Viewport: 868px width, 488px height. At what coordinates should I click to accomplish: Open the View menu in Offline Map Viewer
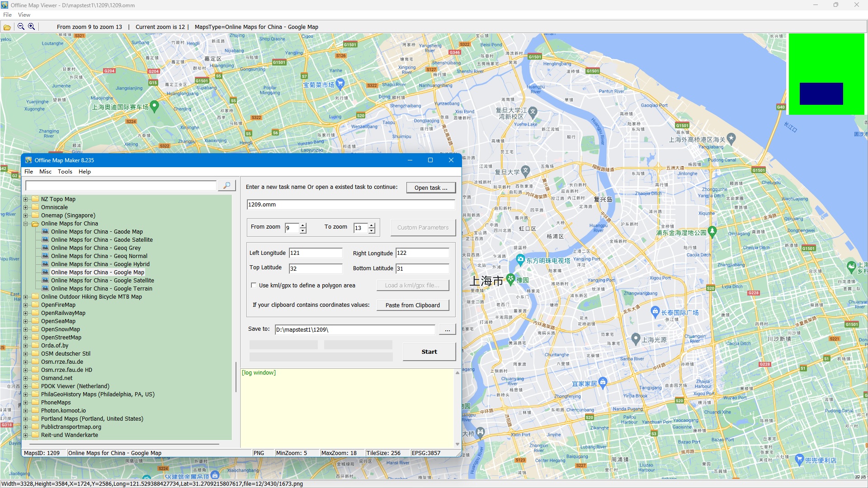24,14
